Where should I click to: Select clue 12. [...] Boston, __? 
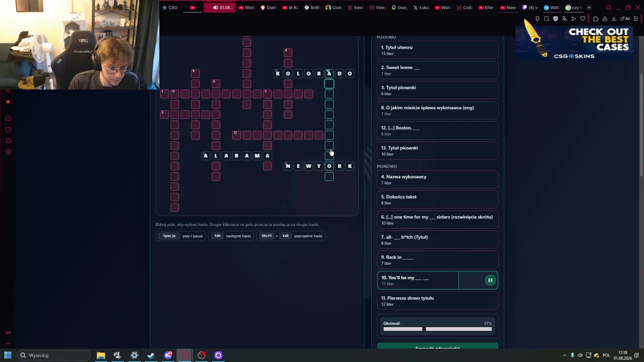(x=437, y=131)
